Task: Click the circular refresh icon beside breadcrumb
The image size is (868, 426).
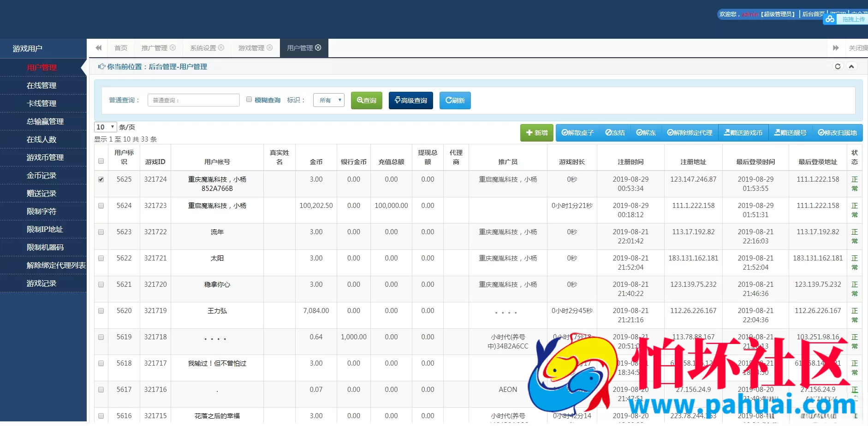Action: pyautogui.click(x=838, y=66)
